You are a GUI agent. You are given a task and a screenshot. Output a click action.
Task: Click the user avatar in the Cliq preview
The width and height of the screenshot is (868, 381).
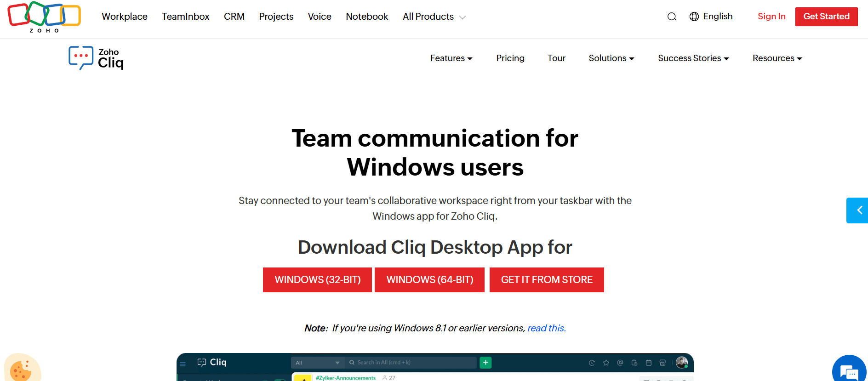tap(682, 362)
